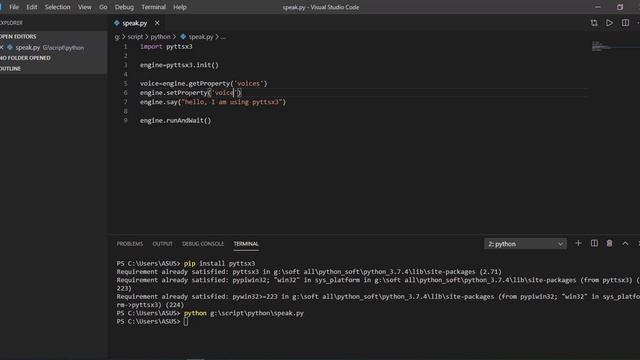Screen dimensions: 640x360
Task: Open the Go menu
Action: (x=103, y=7)
